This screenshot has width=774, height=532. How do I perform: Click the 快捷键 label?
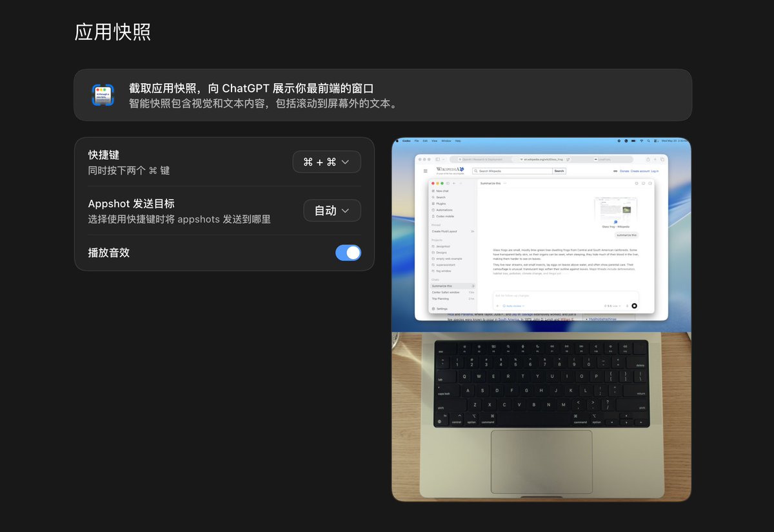click(104, 155)
